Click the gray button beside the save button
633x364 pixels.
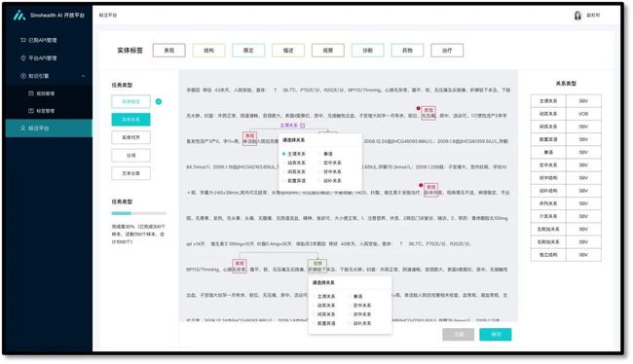pos(459,334)
